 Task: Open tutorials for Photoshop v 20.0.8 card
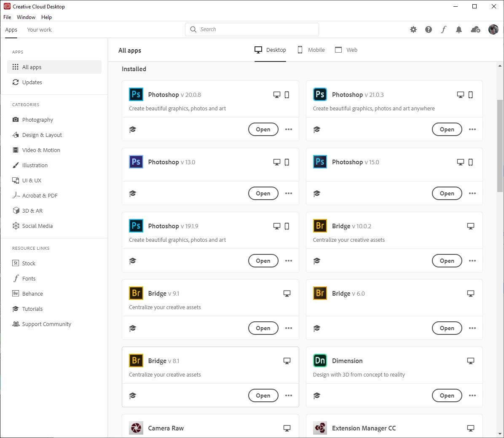click(x=133, y=129)
